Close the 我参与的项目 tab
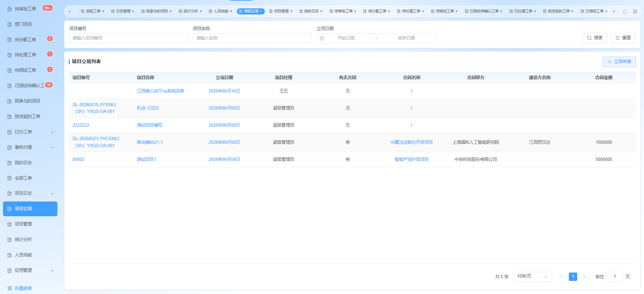 tap(171, 11)
